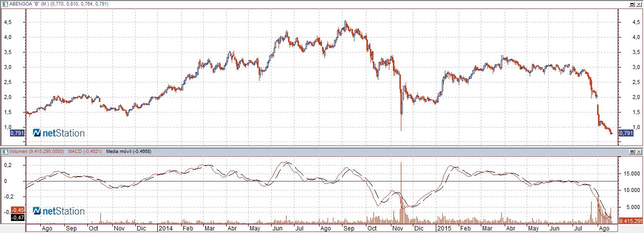644x233 pixels.
Task: Select the MACD (-0,4521) indicator label
Action: tap(84, 151)
